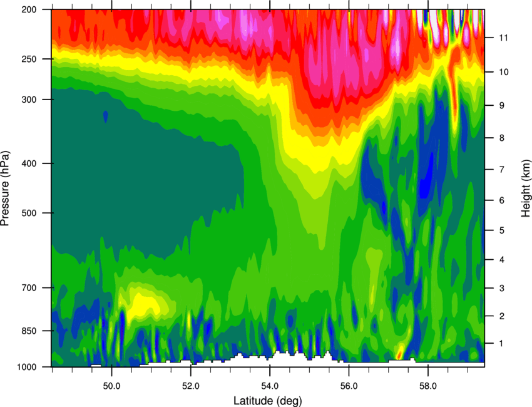Click the 11 km height label

(x=503, y=38)
